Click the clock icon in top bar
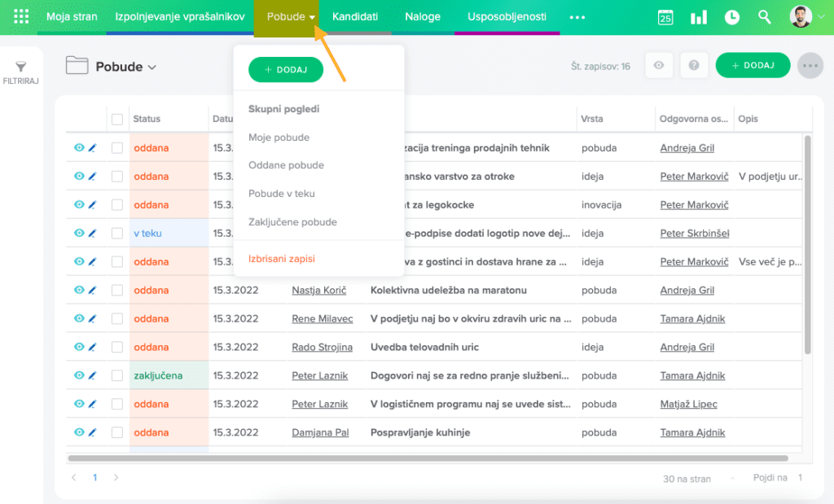834x504 pixels. (732, 17)
